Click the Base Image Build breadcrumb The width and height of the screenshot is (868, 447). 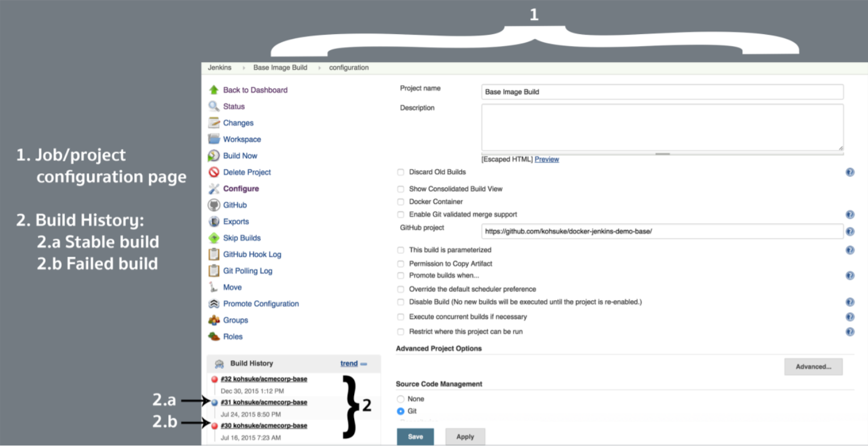(x=280, y=67)
